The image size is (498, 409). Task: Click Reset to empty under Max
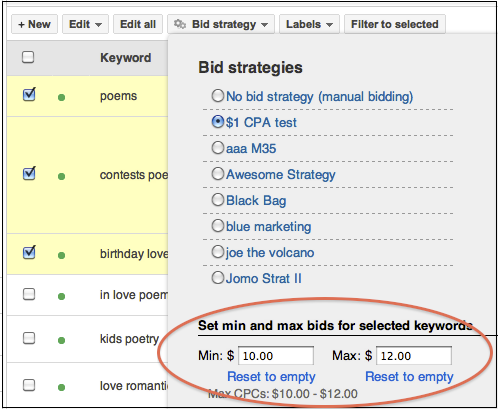pos(409,377)
